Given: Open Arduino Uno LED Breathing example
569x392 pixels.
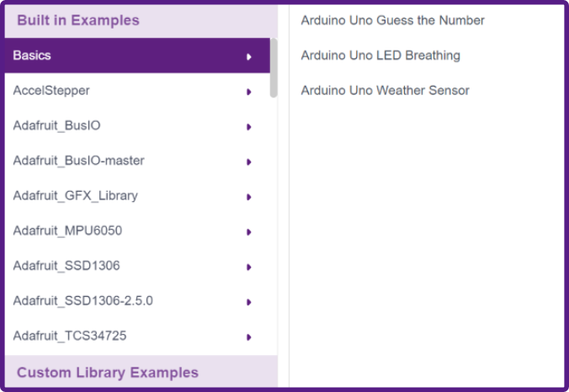Looking at the screenshot, I should pyautogui.click(x=380, y=56).
